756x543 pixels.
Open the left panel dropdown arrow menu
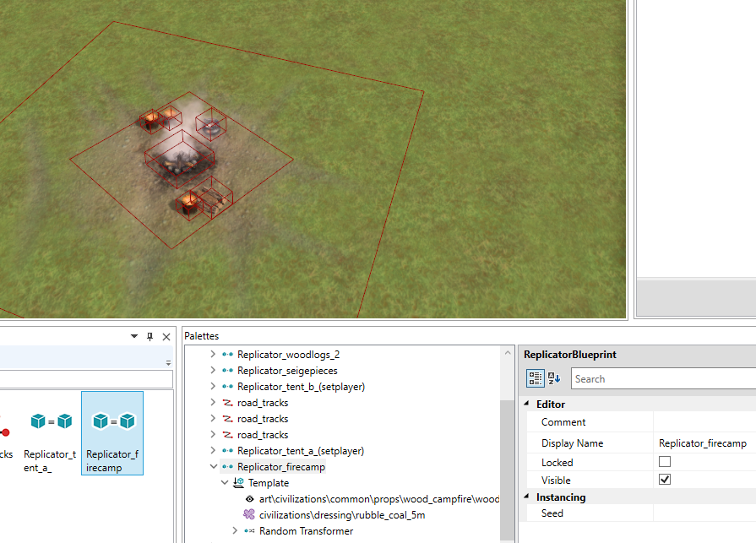134,336
